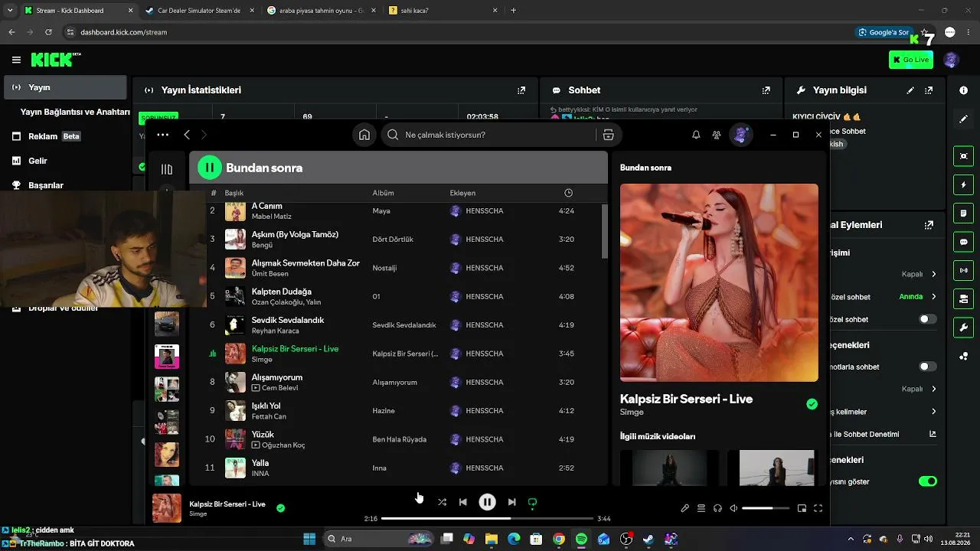Image resolution: width=980 pixels, height=551 pixels.
Task: Open the Spotify home page icon
Action: click(x=364, y=135)
